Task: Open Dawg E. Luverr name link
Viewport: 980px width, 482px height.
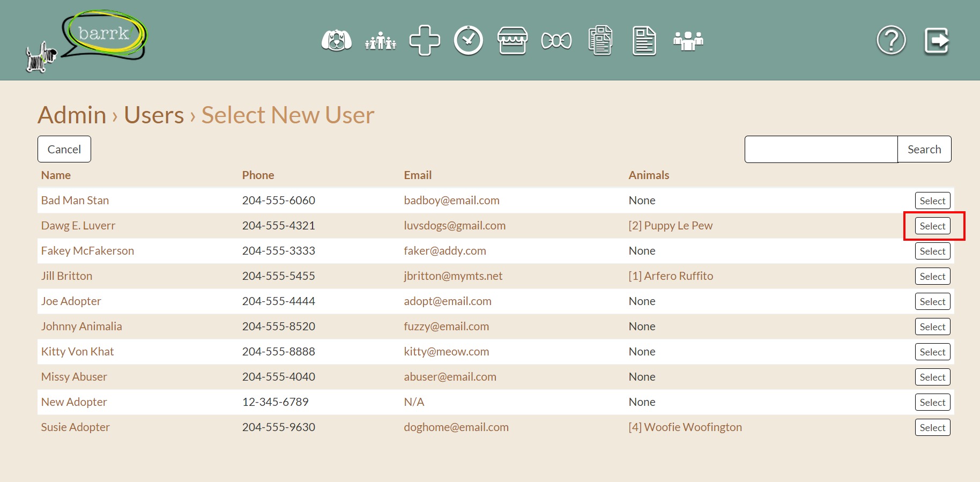Action: point(78,226)
